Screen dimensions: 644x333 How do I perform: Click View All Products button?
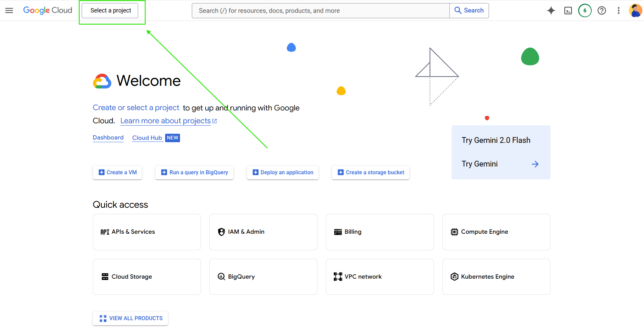coord(130,318)
